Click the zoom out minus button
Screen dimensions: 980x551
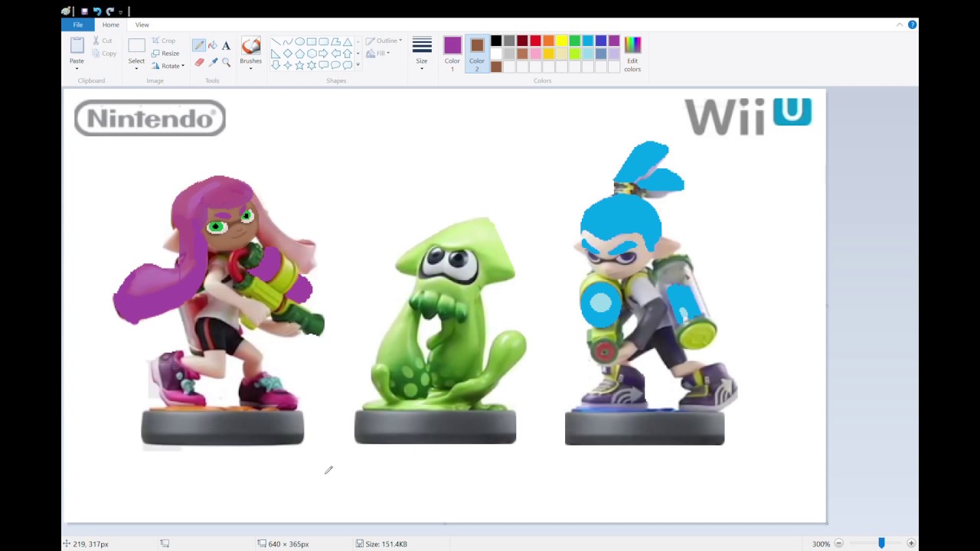(x=838, y=543)
